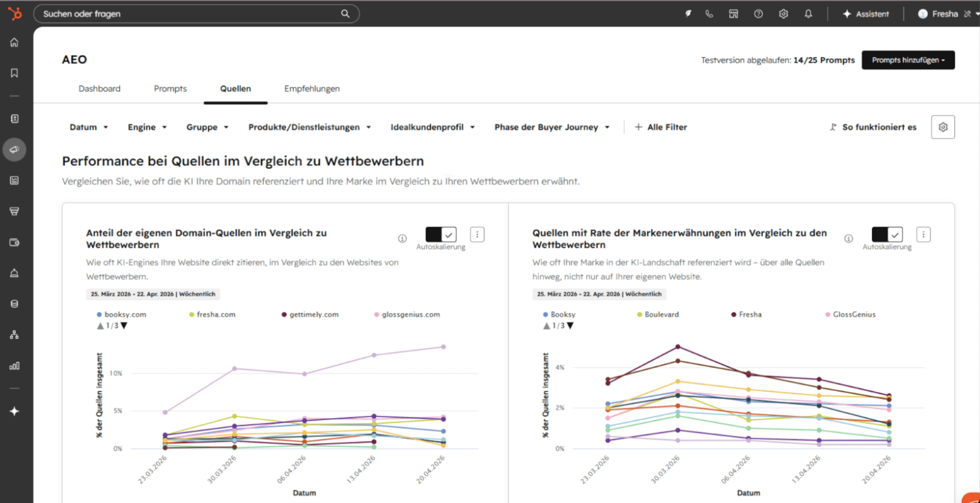Toggle Autoskalierung on Markenerwähnungen chart
Screen dimensions: 980x503
click(x=887, y=235)
